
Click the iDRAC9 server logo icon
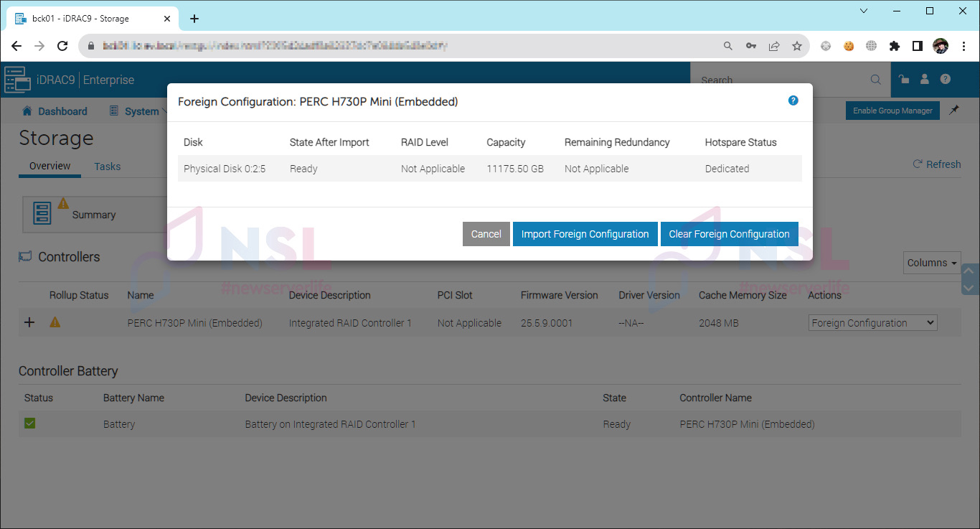point(17,80)
